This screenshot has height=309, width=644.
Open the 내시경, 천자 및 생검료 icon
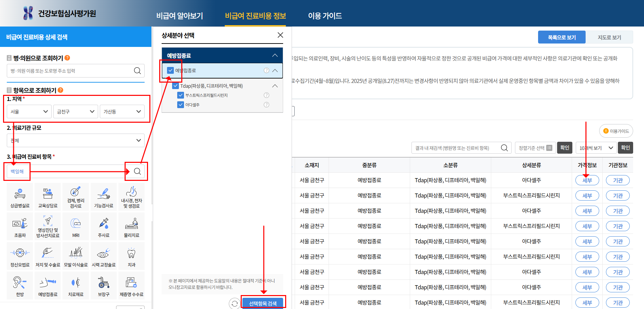click(131, 197)
